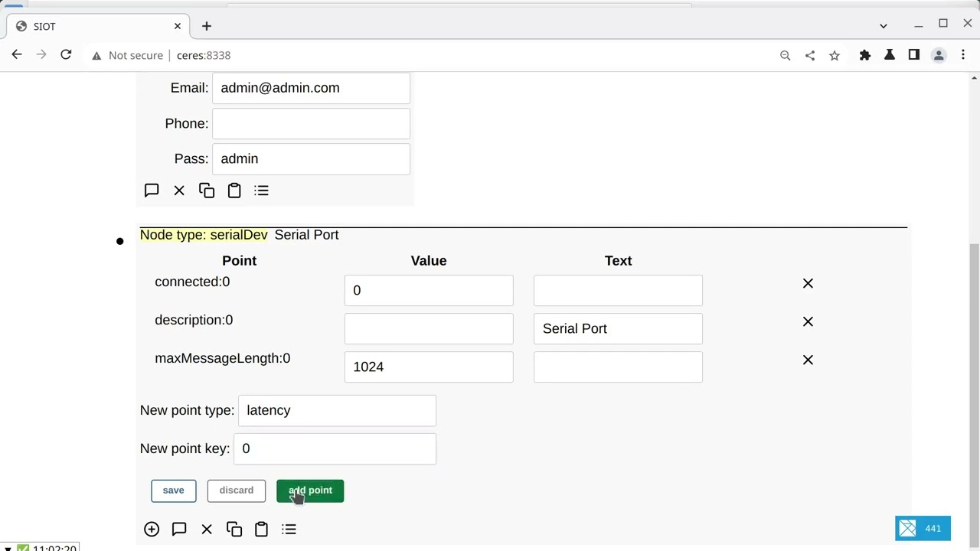This screenshot has width=980, height=551.
Task: Edit description Text field Serial Port
Action: point(618,328)
